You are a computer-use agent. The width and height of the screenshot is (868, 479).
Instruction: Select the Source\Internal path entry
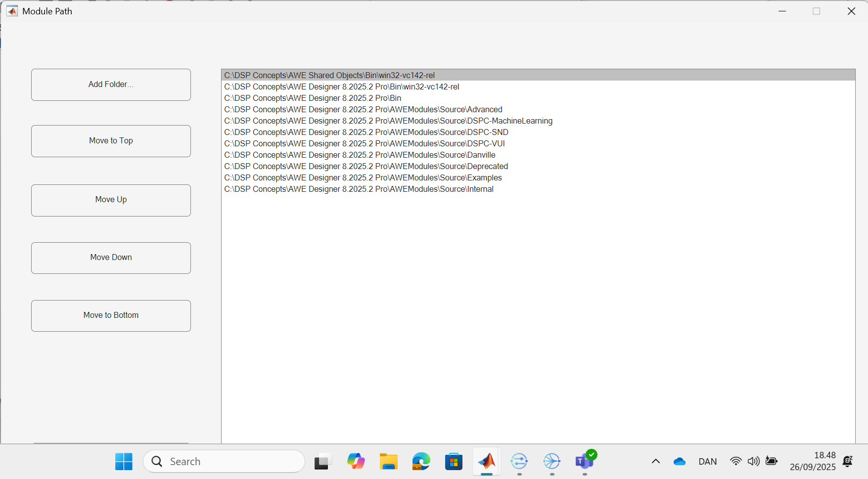pyautogui.click(x=359, y=189)
